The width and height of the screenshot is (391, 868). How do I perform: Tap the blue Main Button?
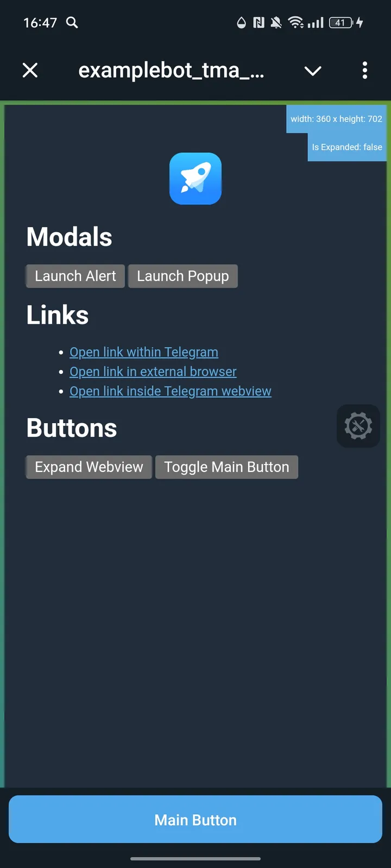(195, 819)
